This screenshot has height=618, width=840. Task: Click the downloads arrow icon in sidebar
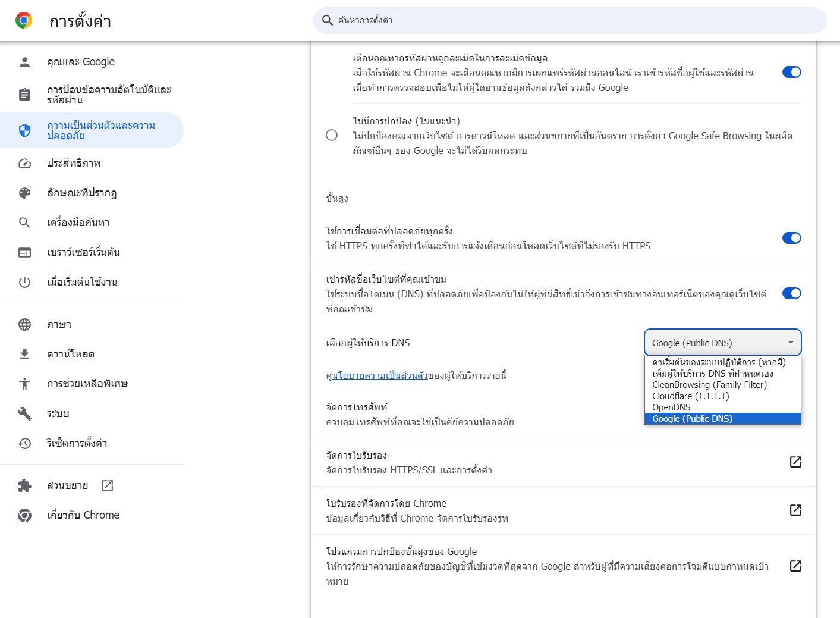point(24,353)
